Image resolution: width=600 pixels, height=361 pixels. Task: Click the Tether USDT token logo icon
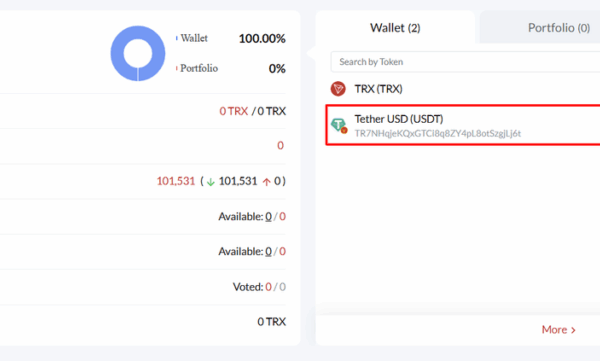coord(339,125)
